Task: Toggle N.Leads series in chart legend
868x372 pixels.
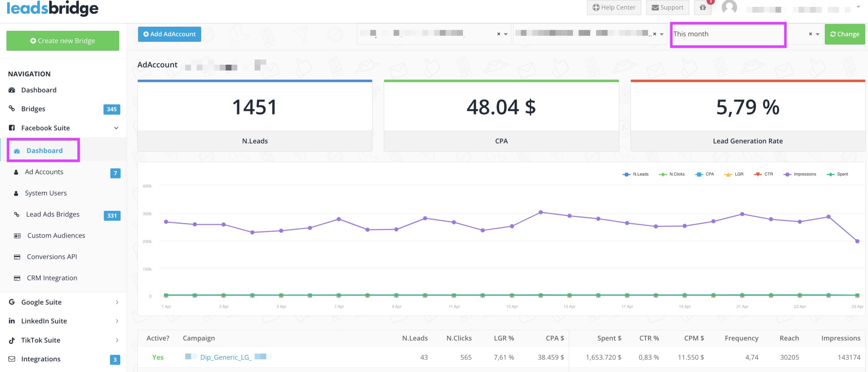Action: (x=636, y=174)
